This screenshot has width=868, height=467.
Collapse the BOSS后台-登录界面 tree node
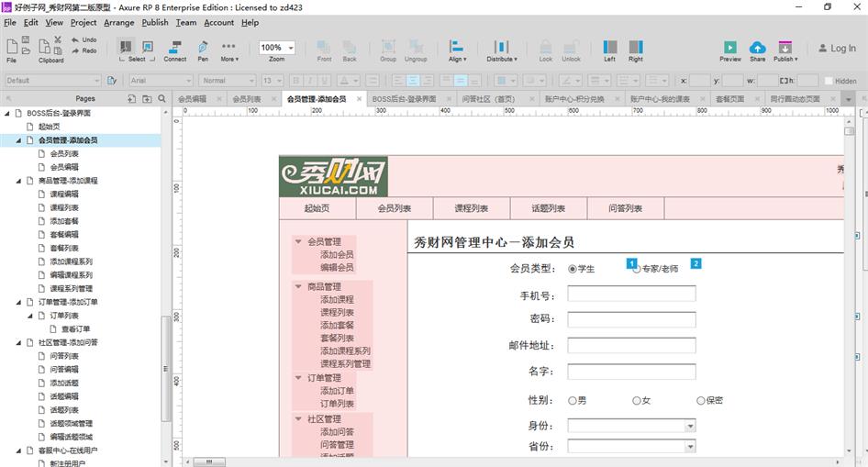[7, 113]
